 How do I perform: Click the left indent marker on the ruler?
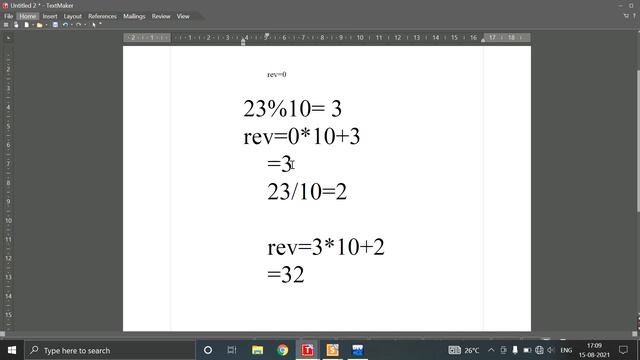pos(243,41)
